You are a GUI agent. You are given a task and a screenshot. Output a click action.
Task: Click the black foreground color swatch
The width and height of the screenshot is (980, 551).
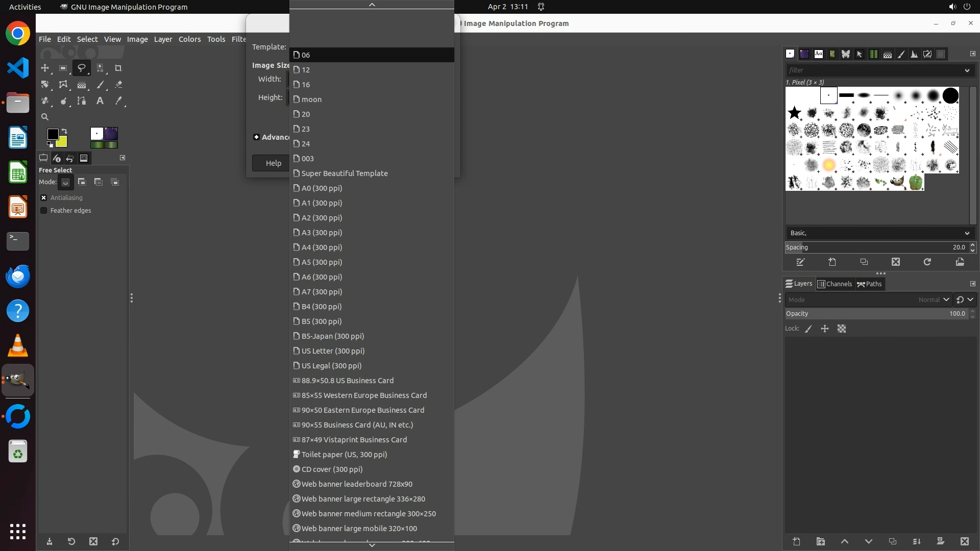coord(53,134)
